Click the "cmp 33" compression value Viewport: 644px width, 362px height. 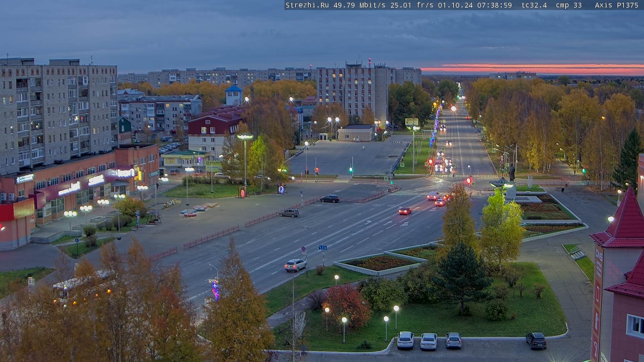click(569, 5)
